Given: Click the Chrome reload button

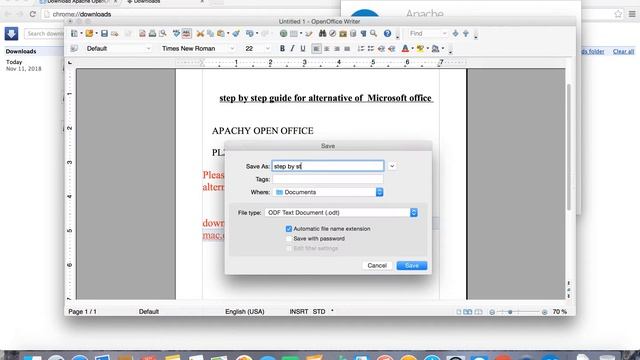Looking at the screenshot, I should 33,14.
